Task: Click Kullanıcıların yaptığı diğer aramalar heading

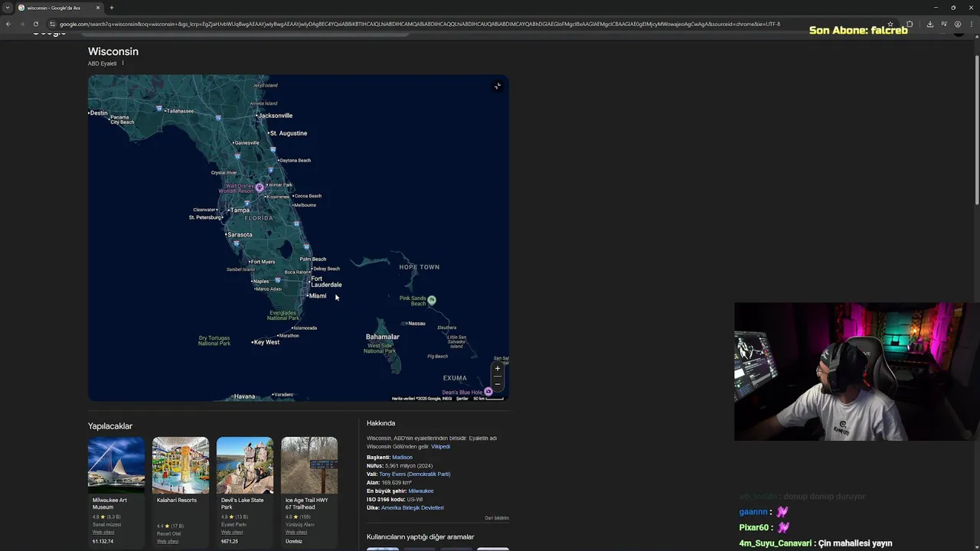Action: click(x=420, y=536)
